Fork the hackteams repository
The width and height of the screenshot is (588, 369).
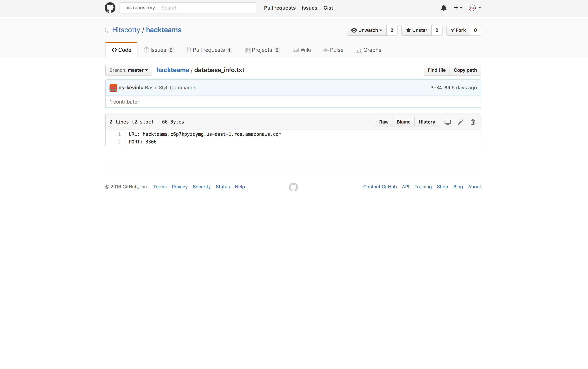point(458,30)
